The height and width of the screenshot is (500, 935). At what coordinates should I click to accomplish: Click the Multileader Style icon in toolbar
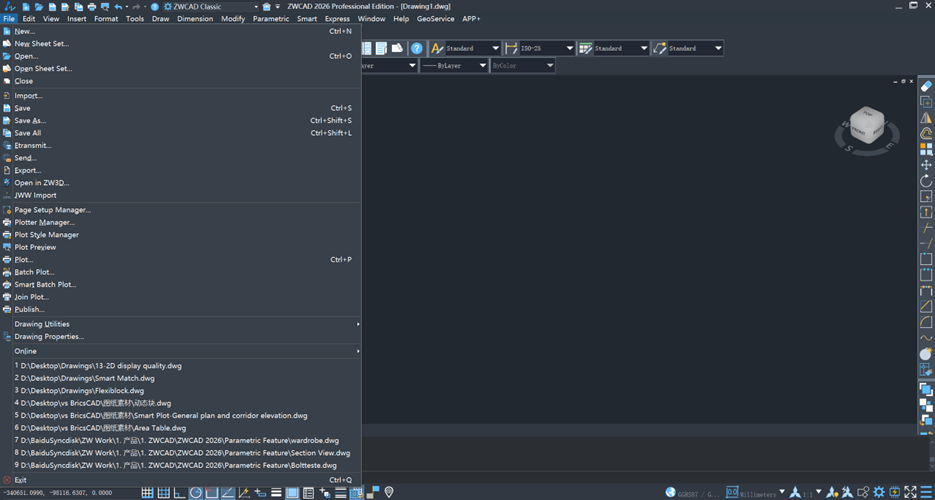(x=659, y=48)
